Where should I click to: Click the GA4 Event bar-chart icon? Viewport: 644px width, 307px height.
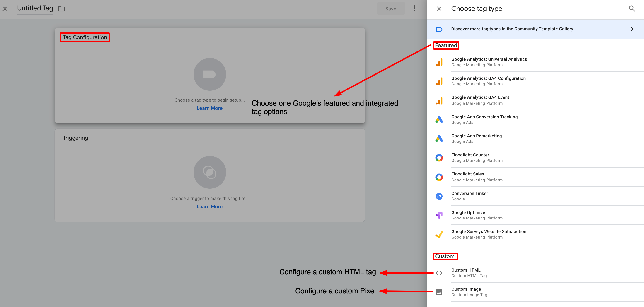[439, 100]
